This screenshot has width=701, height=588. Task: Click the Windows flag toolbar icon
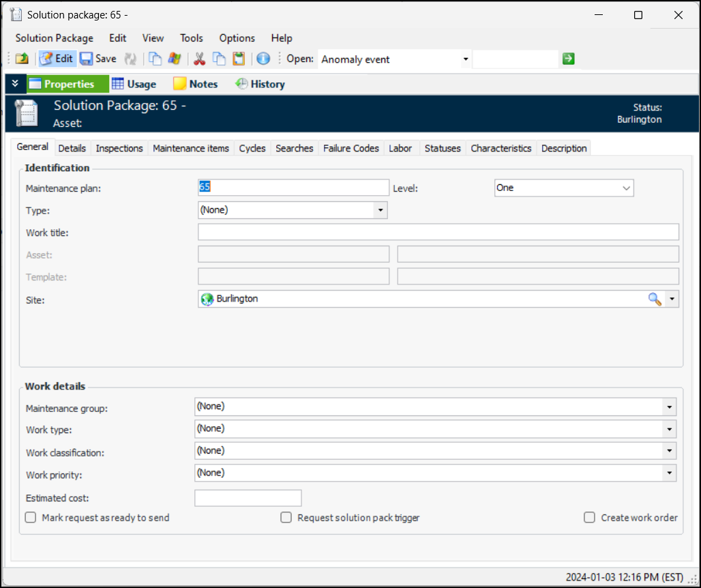175,59
